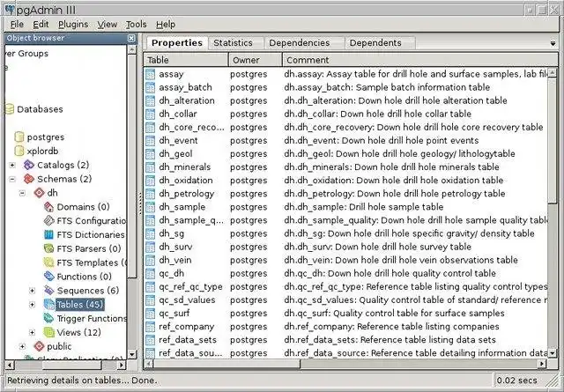The image size is (564, 392).
Task: Open the Tools menu
Action: pyautogui.click(x=136, y=25)
